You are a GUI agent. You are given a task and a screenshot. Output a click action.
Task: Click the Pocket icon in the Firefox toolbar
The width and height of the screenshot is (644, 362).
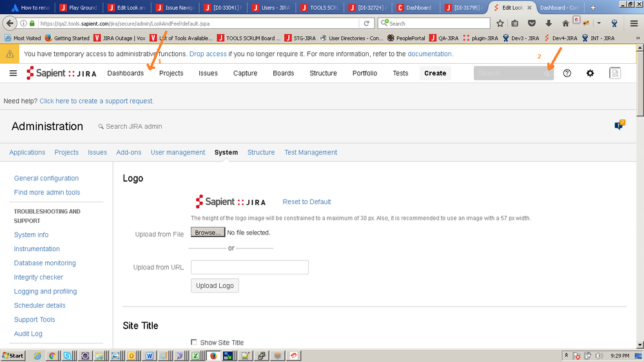tap(531, 23)
